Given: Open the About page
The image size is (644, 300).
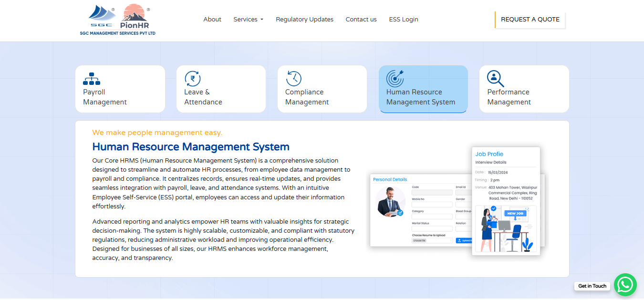Looking at the screenshot, I should pyautogui.click(x=212, y=20).
